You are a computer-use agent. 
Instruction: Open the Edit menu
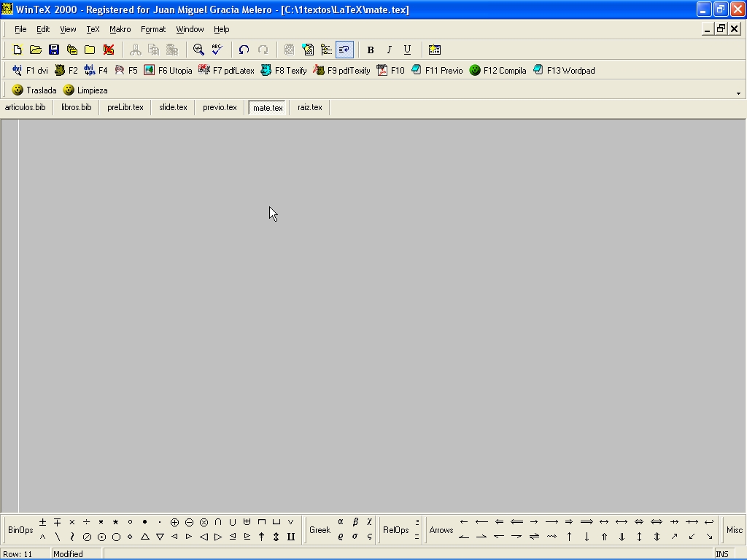point(43,29)
